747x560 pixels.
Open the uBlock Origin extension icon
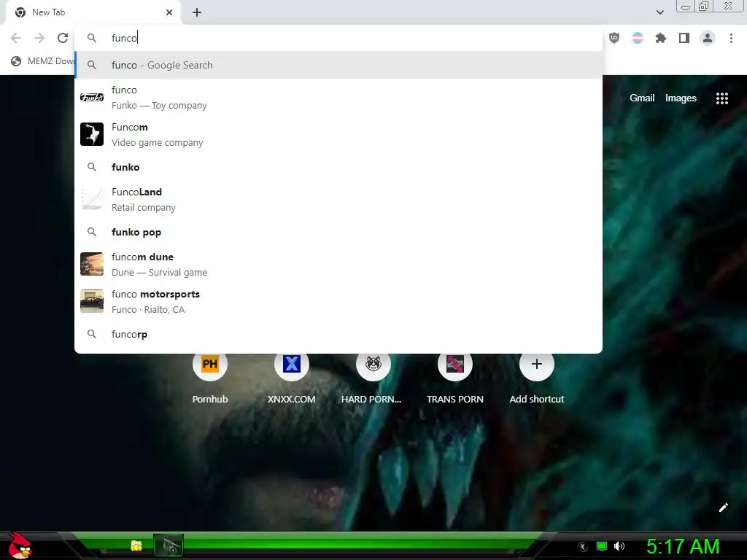coord(614,38)
